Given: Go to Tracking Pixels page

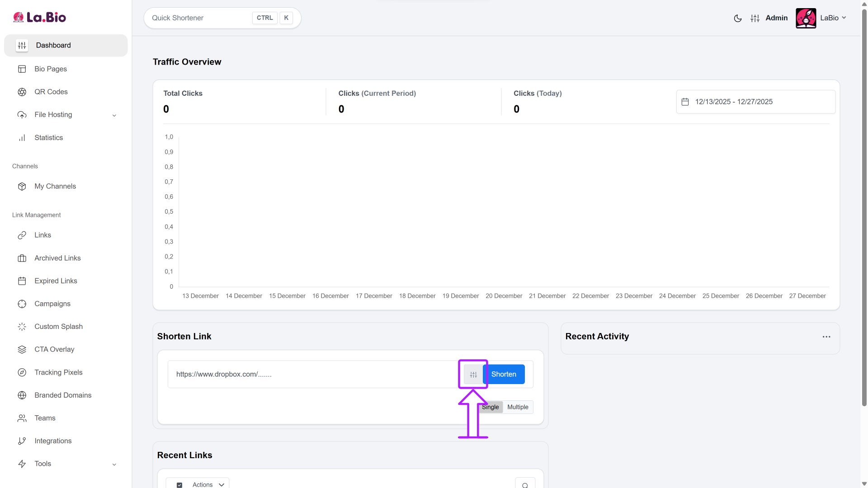Looking at the screenshot, I should [58, 372].
